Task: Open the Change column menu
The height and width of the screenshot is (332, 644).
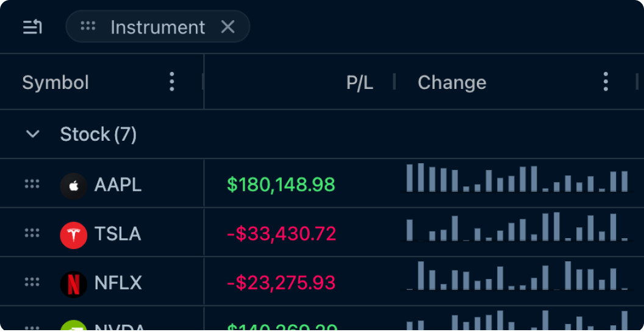Action: tap(606, 82)
